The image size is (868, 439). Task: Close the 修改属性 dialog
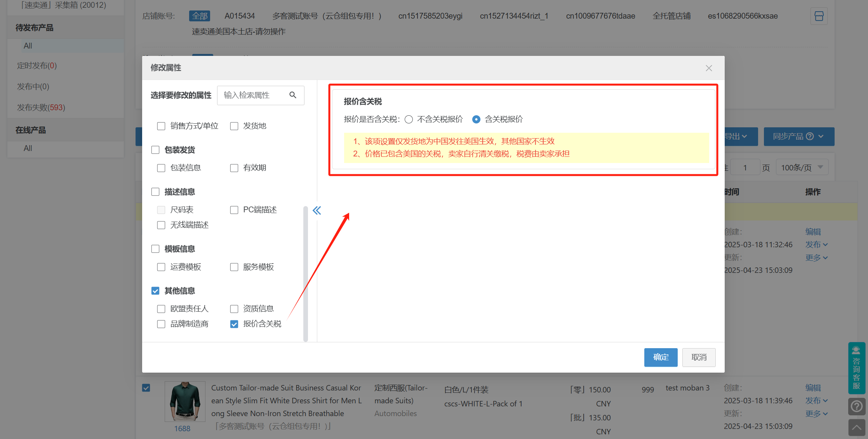[709, 68]
